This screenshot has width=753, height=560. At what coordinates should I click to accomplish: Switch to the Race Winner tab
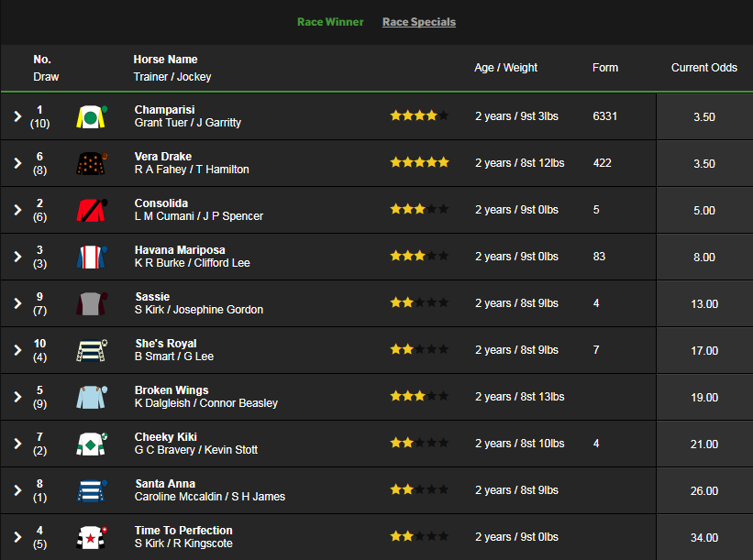click(330, 22)
